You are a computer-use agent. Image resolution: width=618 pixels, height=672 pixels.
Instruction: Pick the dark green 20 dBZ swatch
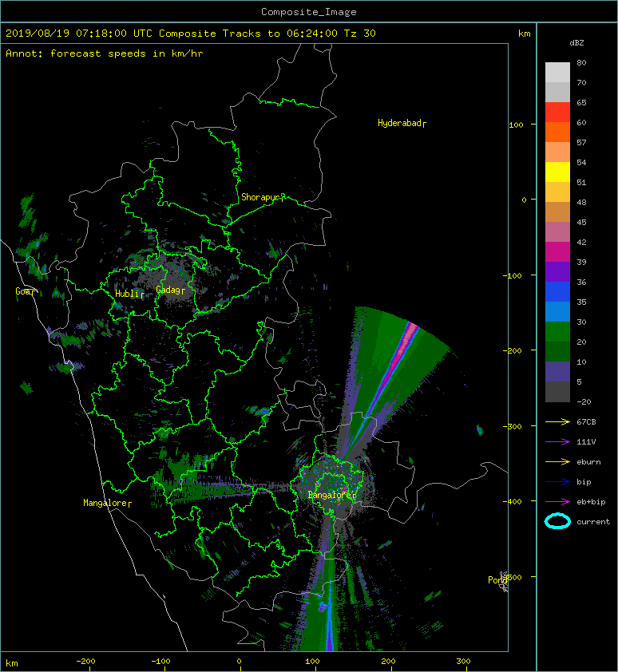[557, 351]
